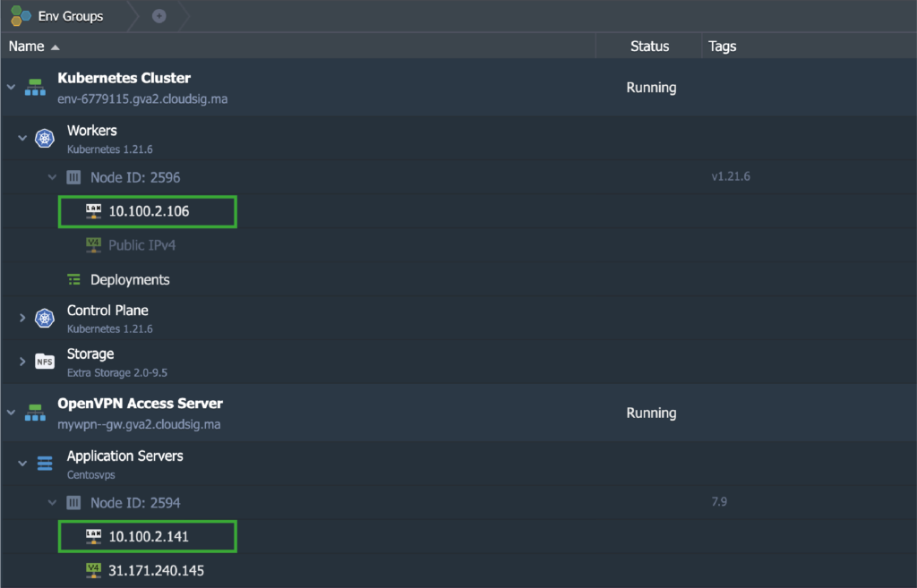Select the Workers row
Image resolution: width=917 pixels, height=588 pixels.
(458, 139)
